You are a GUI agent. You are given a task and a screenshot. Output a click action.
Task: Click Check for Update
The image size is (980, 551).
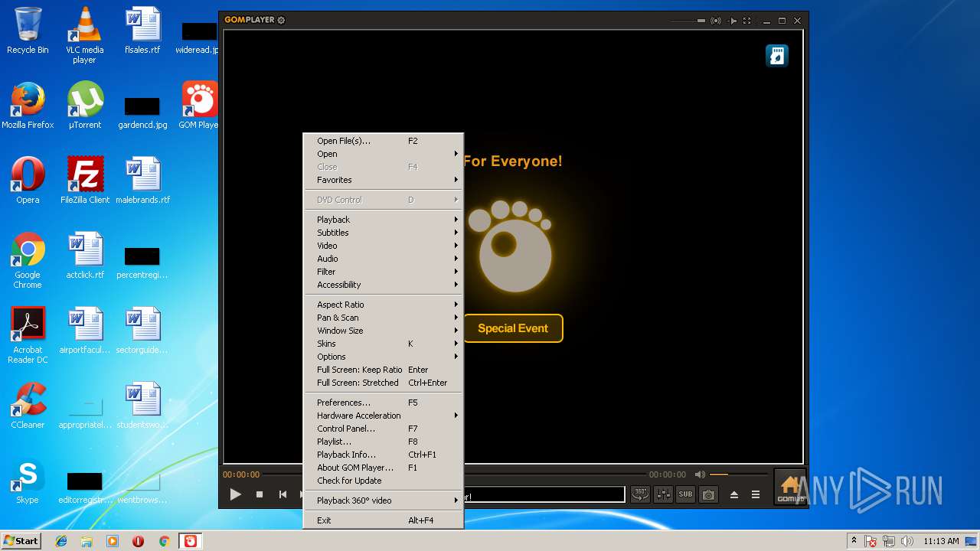pyautogui.click(x=384, y=481)
